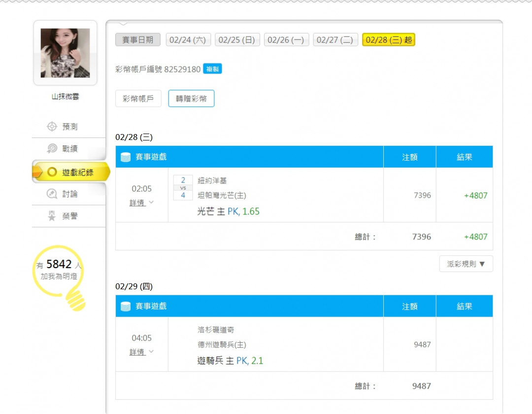Screen dimensions: 532x414
Task: Click bet amount 7396 in game row
Action: [x=422, y=196]
